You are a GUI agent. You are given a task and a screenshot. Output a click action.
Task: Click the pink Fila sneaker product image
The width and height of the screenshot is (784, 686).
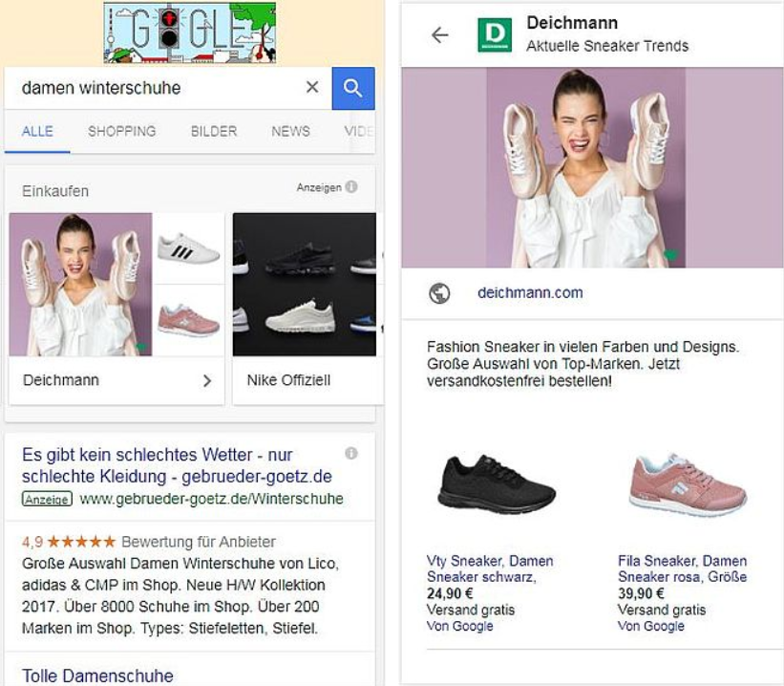tap(688, 484)
